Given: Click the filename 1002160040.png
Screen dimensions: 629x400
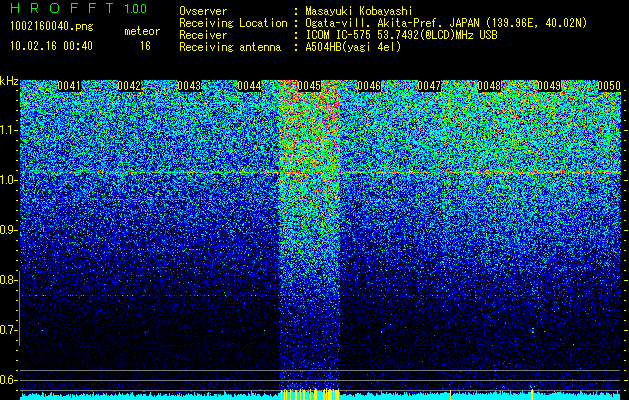Looking at the screenshot, I should tap(52, 27).
